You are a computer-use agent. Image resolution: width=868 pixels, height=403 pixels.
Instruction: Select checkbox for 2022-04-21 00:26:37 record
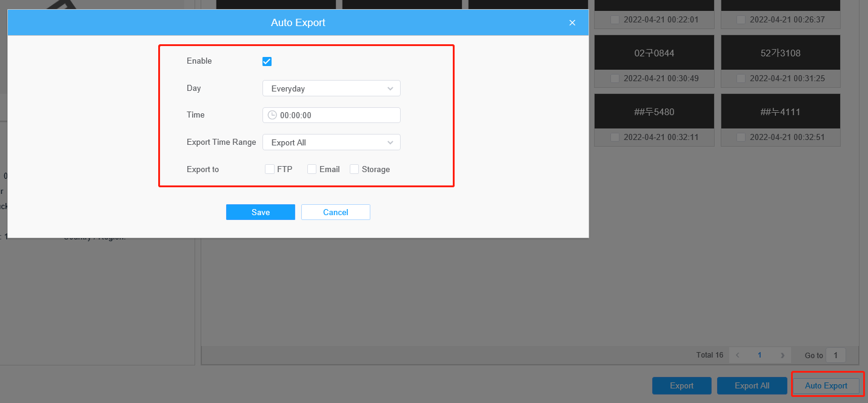(741, 19)
